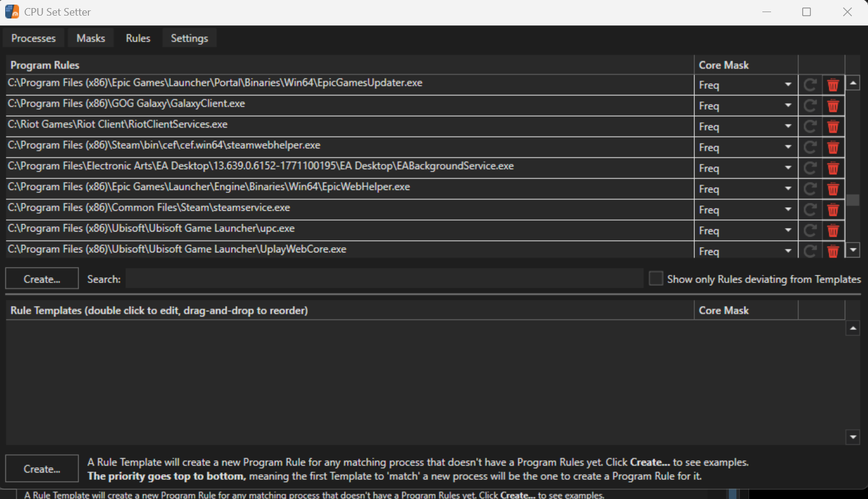
Task: Enable Show only Rules deviating from Templates
Action: pyautogui.click(x=656, y=279)
